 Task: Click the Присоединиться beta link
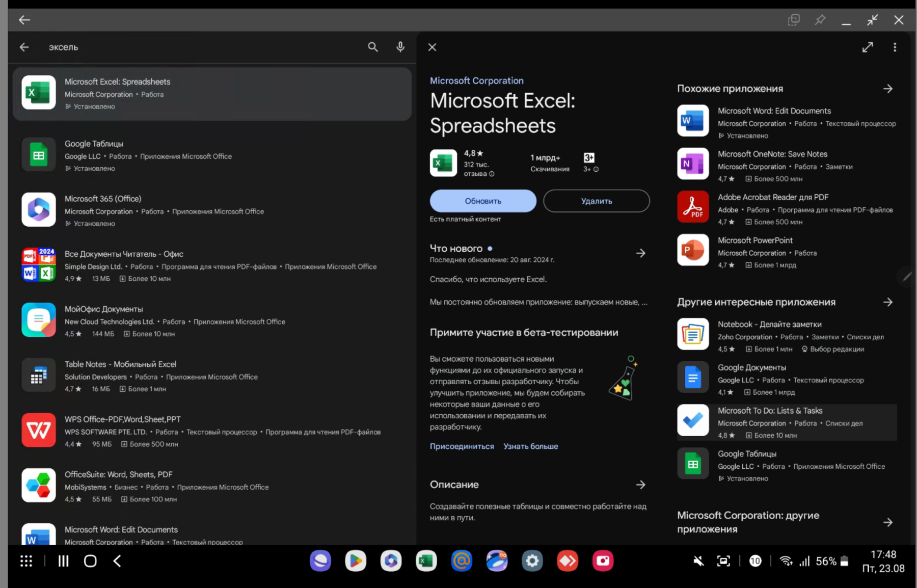[x=462, y=446]
